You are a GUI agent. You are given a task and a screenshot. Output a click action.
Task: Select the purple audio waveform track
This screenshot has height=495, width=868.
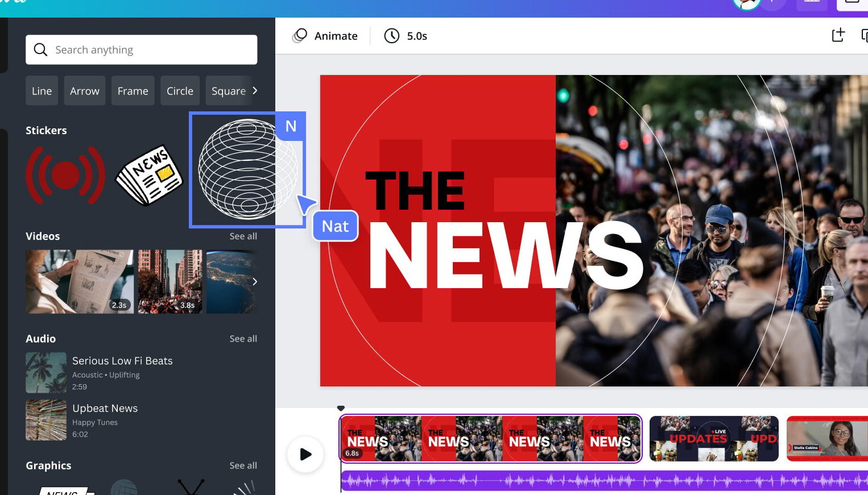tap(603, 481)
